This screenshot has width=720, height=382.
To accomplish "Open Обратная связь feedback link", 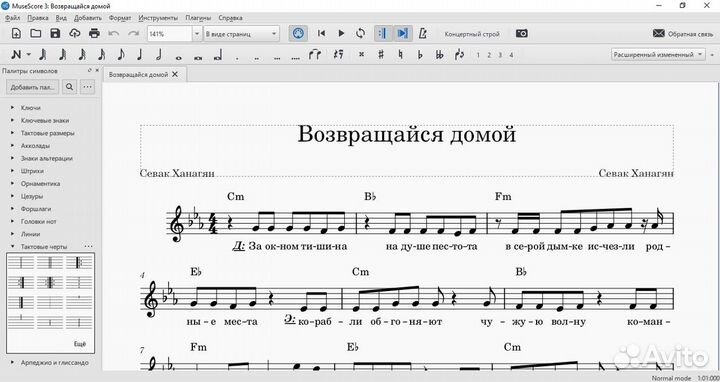I will point(683,34).
